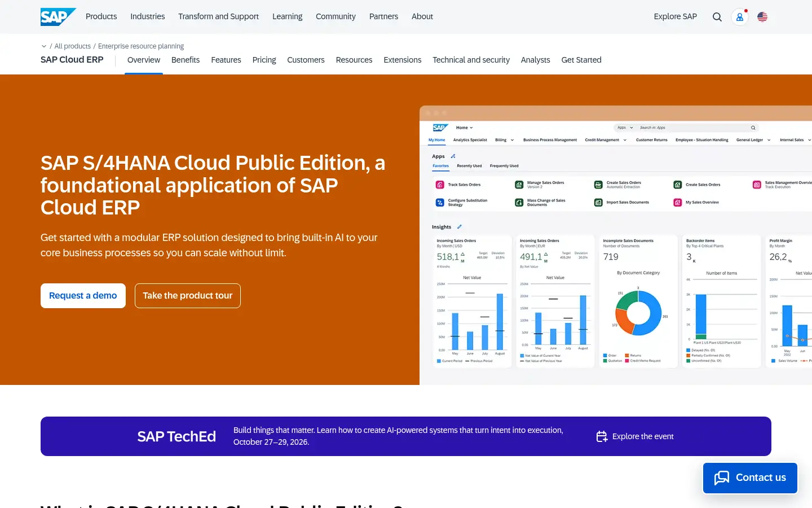Select the US flag country selector
Screen dimensions: 812x508
coord(762,17)
